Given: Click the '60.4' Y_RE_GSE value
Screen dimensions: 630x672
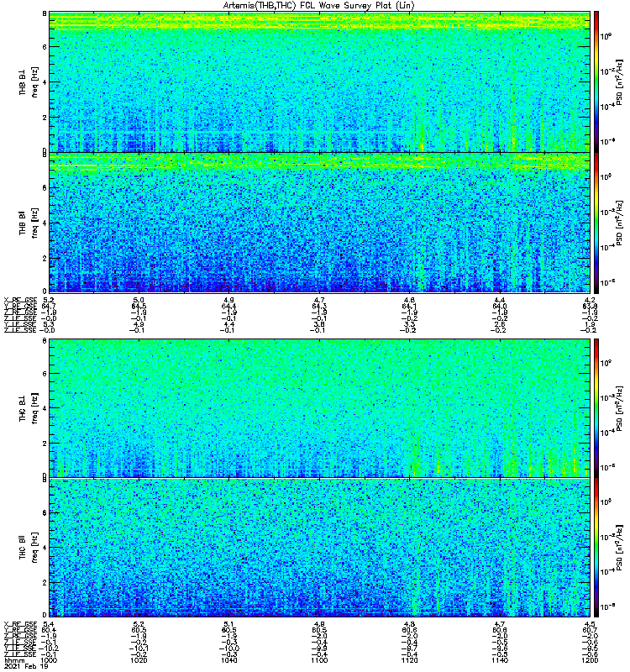Looking at the screenshot, I should click(49, 630).
